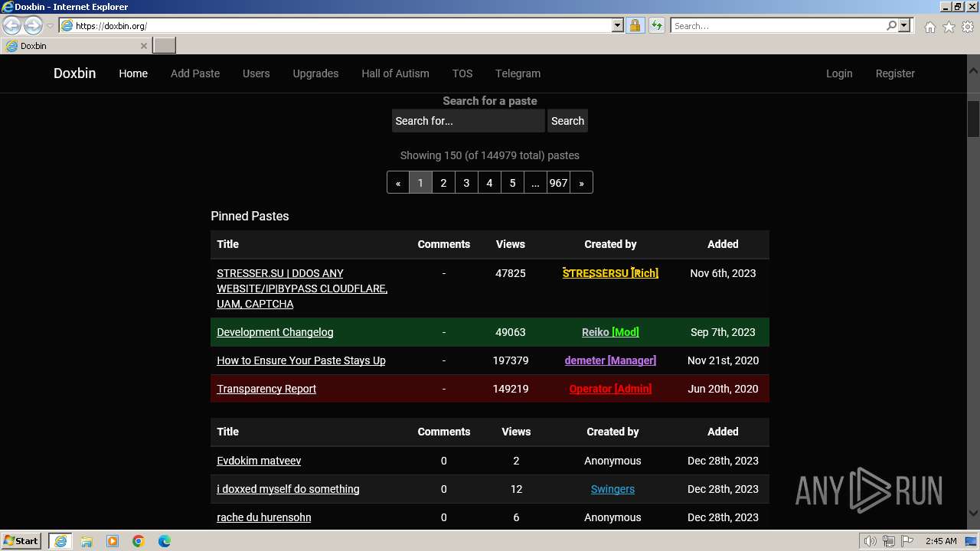Close the Doxbin browser tab
Screen dimensions: 980x551
[143, 46]
